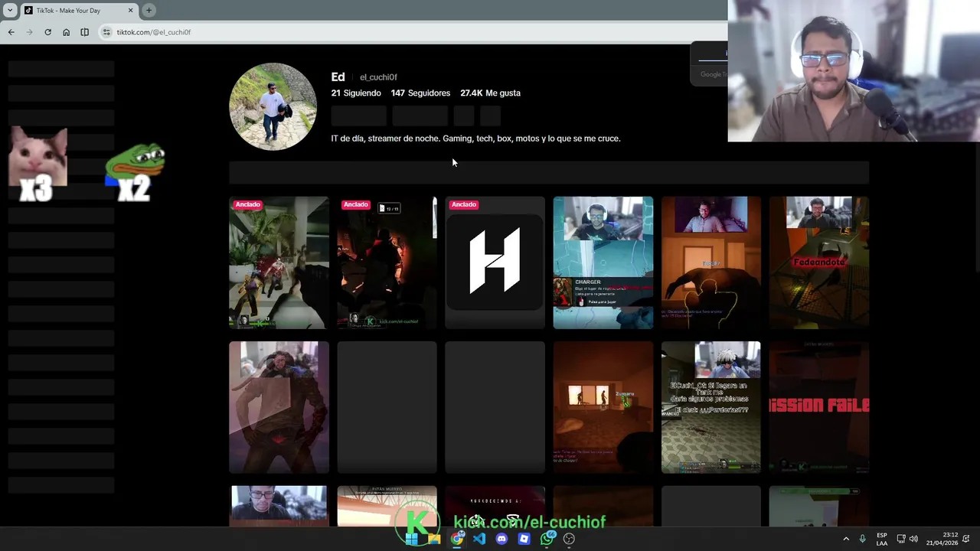
Task: Click the profile picture of Ed
Action: [273, 106]
